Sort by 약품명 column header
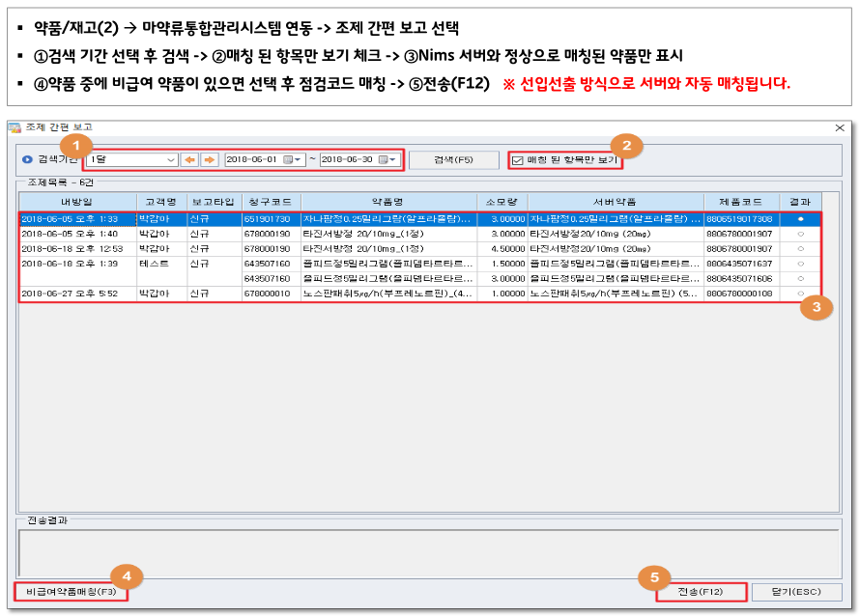The image size is (860, 616). (387, 202)
